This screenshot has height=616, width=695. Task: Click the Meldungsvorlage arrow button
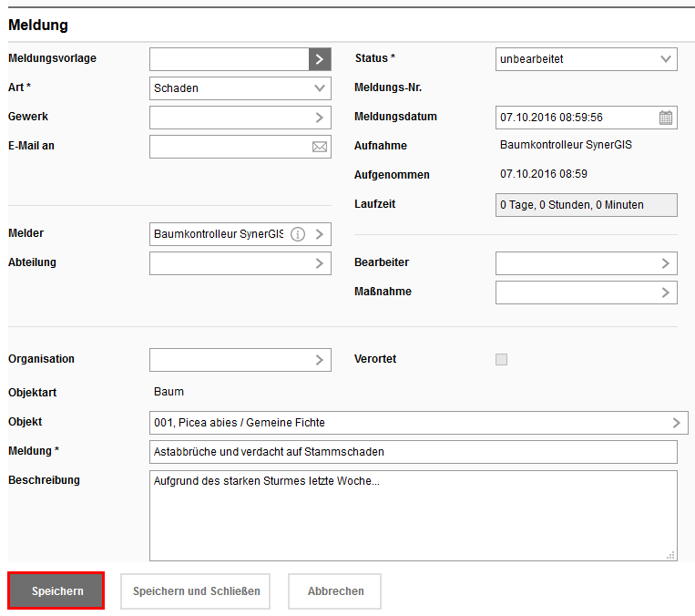tap(320, 59)
